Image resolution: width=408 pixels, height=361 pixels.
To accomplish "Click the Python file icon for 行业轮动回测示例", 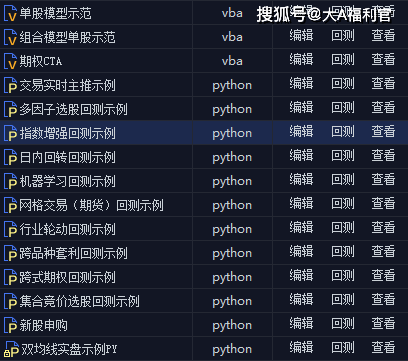I will (x=10, y=229).
